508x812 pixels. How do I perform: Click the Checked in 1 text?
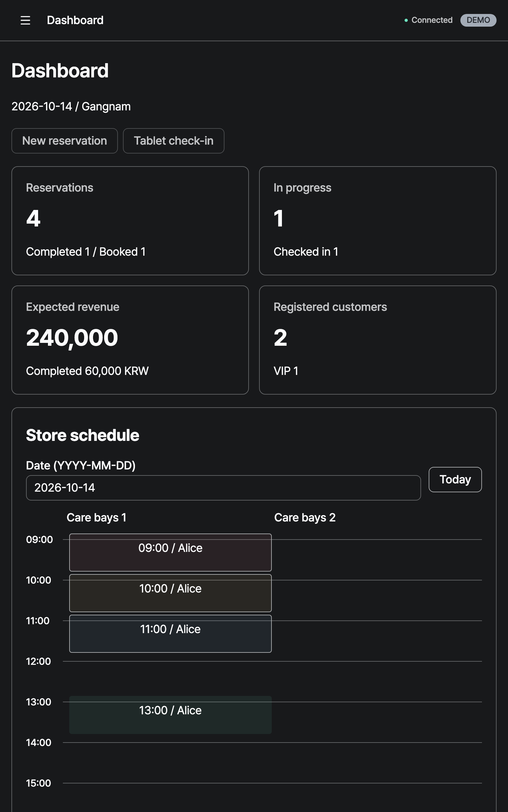(x=306, y=252)
